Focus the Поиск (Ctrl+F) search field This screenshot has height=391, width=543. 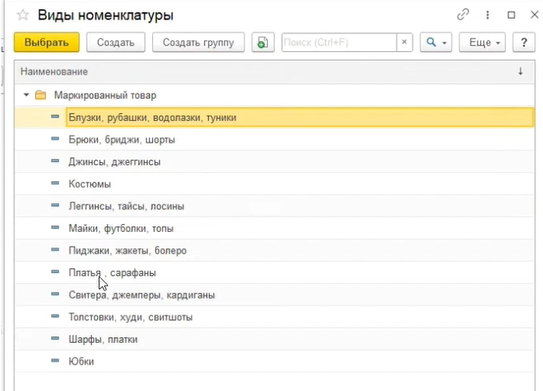pyautogui.click(x=339, y=43)
